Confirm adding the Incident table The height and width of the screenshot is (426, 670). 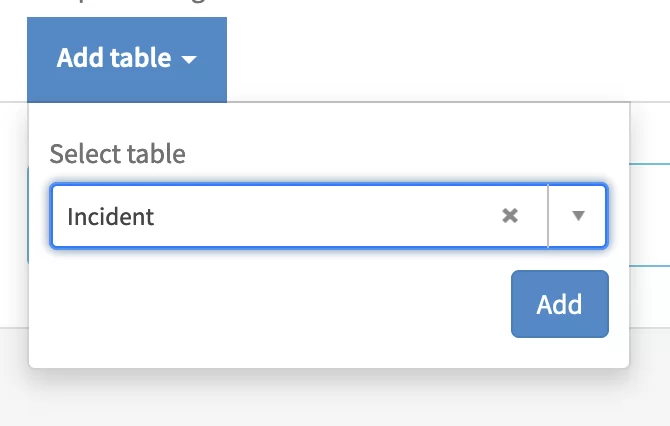point(559,304)
